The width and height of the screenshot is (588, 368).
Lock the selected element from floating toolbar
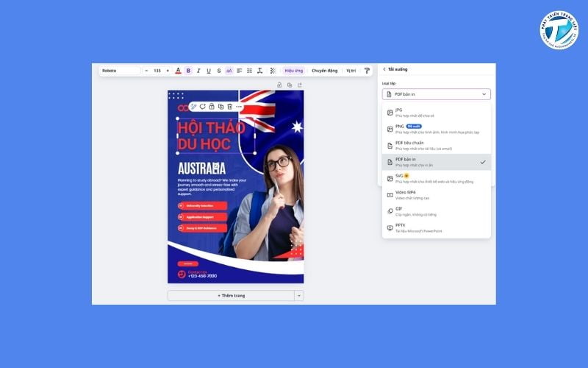(212, 107)
